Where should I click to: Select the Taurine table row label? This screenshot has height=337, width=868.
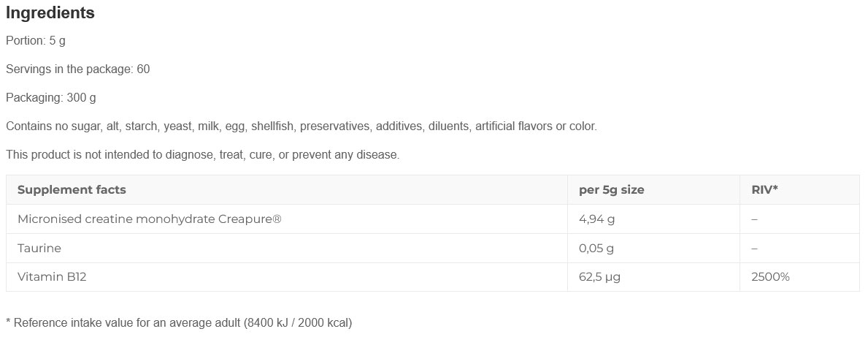click(39, 249)
